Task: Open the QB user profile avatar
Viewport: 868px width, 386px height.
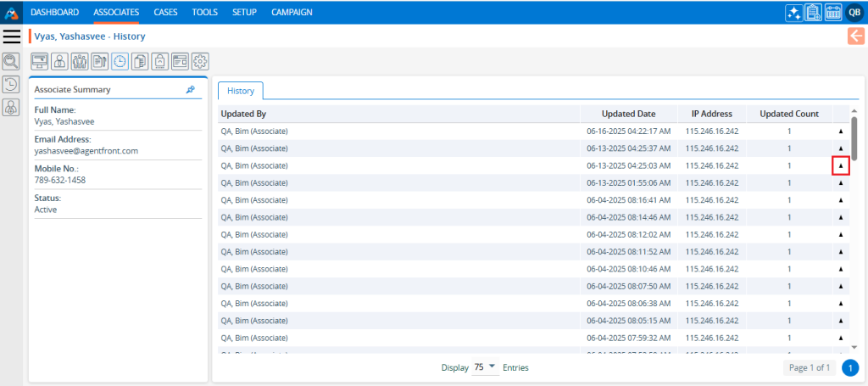Action: pos(854,13)
